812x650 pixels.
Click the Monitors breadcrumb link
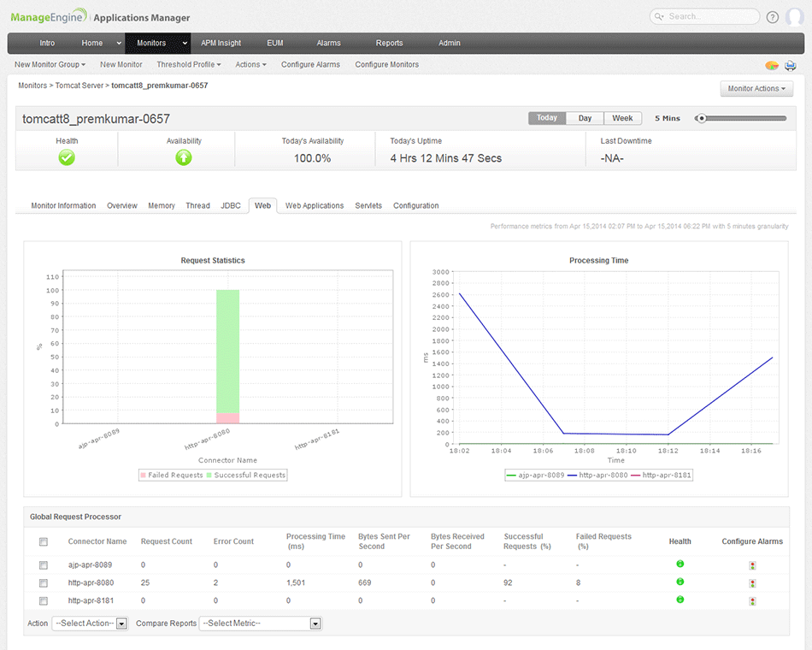32,86
